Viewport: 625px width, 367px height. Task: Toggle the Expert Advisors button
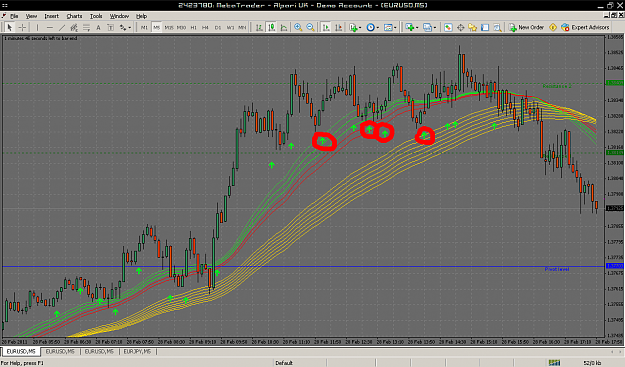coord(586,27)
